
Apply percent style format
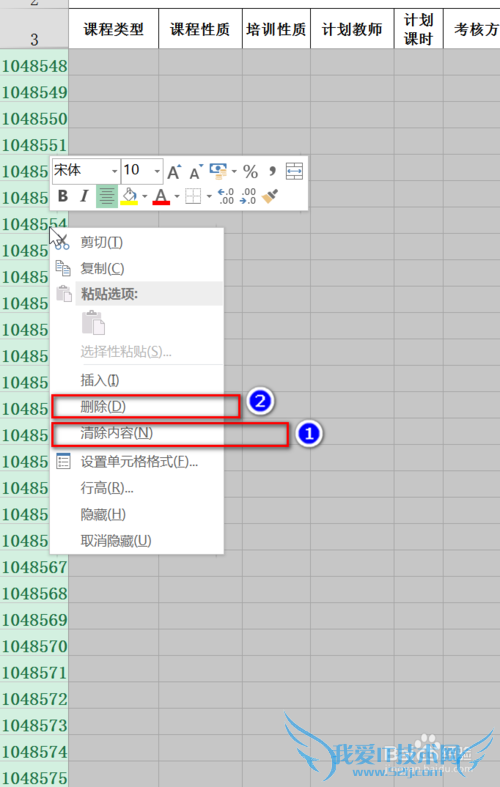tap(251, 172)
